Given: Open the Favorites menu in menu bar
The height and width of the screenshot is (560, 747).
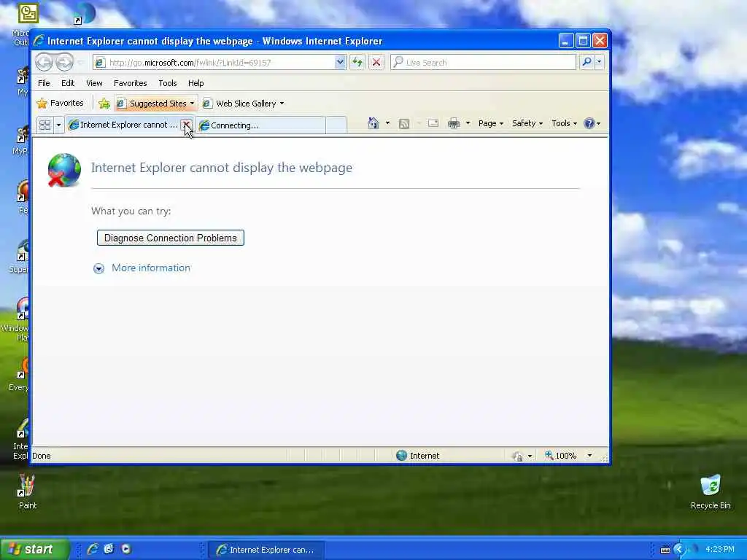Looking at the screenshot, I should [x=130, y=83].
